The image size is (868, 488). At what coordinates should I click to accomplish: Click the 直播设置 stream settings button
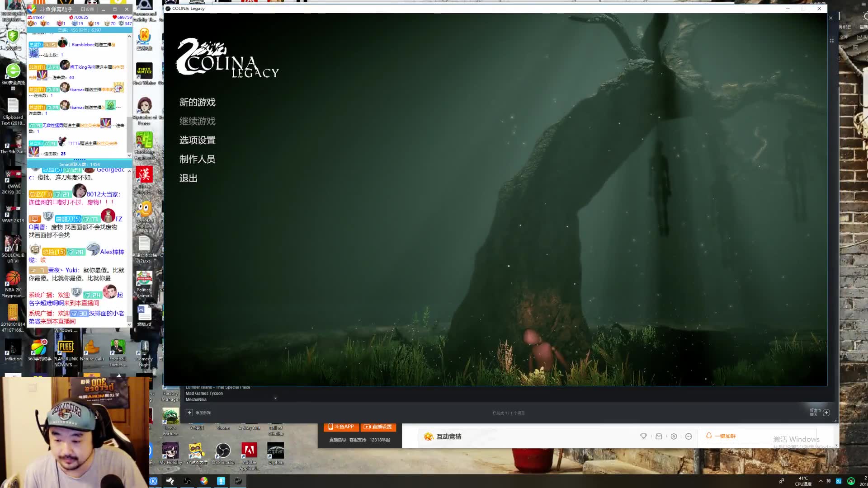[x=378, y=427]
